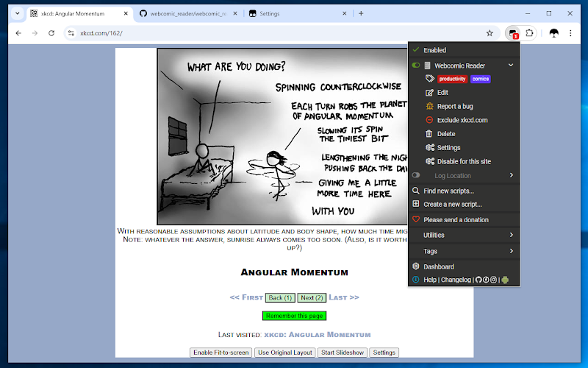Expand the Log Location submenu arrow

point(511,175)
